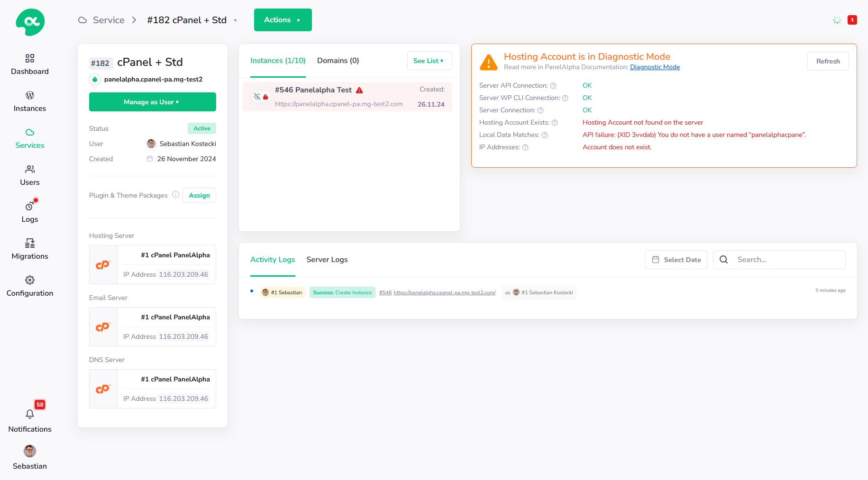Screen dimensions: 868x480
Task: Click #1 cPanel PanelAlpha under Email Server
Action: coord(175,317)
